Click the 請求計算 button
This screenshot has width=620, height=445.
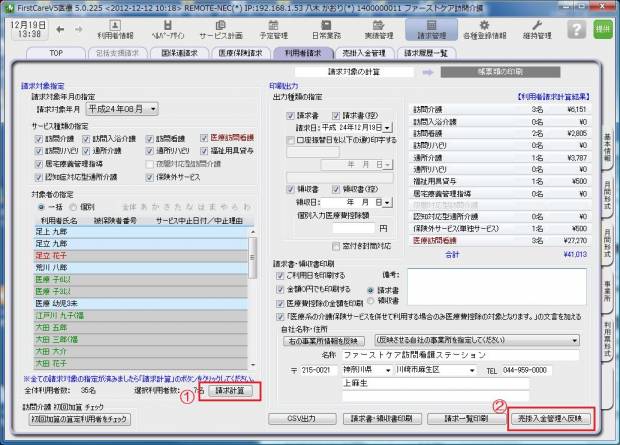(x=235, y=392)
